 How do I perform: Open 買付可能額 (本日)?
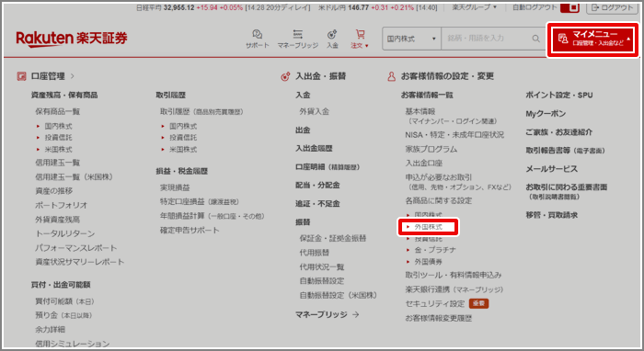(x=65, y=301)
